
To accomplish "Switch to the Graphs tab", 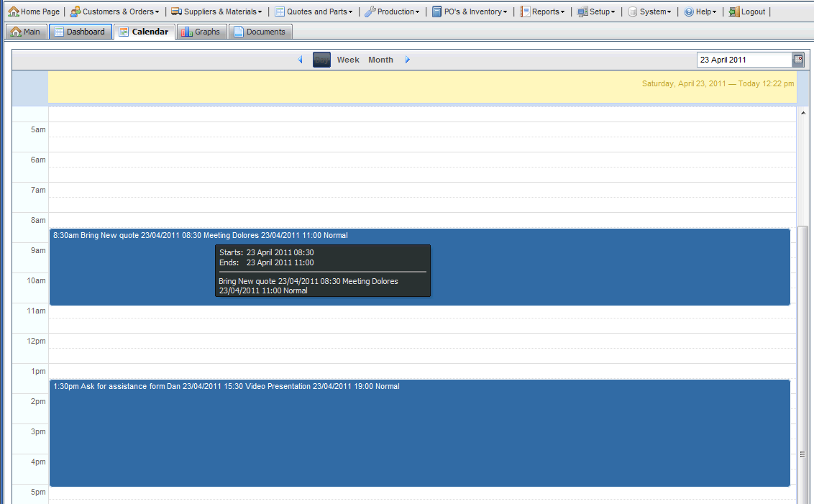I will [x=202, y=32].
